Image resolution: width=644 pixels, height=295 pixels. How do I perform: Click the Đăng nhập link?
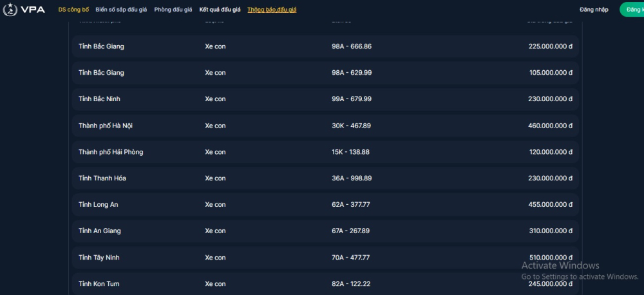(594, 10)
